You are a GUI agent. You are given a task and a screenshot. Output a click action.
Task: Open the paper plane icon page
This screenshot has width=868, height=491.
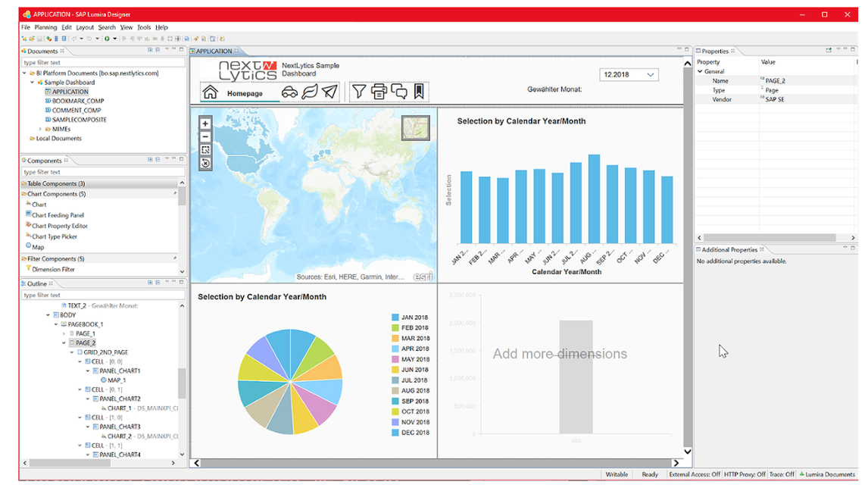tap(330, 92)
